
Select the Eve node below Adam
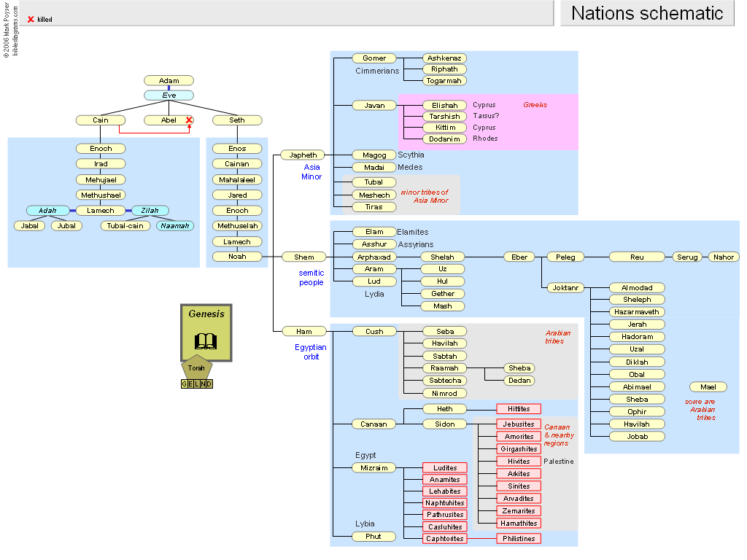[169, 96]
